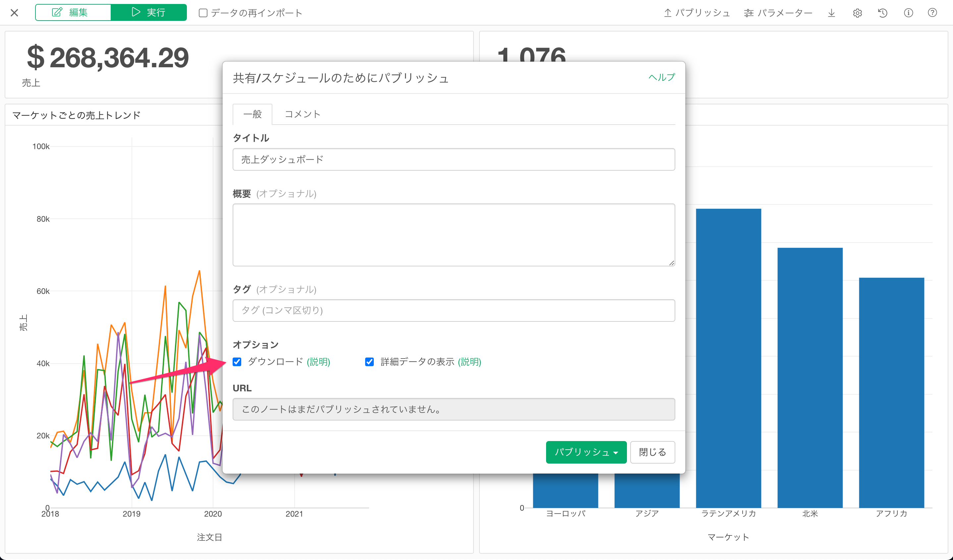
Task: Close the note with the X icon
Action: 14,13
